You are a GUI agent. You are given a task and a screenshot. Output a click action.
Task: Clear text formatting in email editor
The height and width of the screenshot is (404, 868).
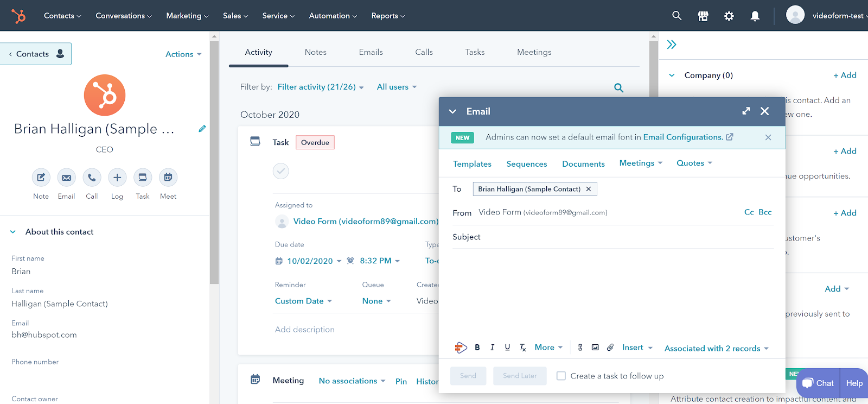(522, 348)
